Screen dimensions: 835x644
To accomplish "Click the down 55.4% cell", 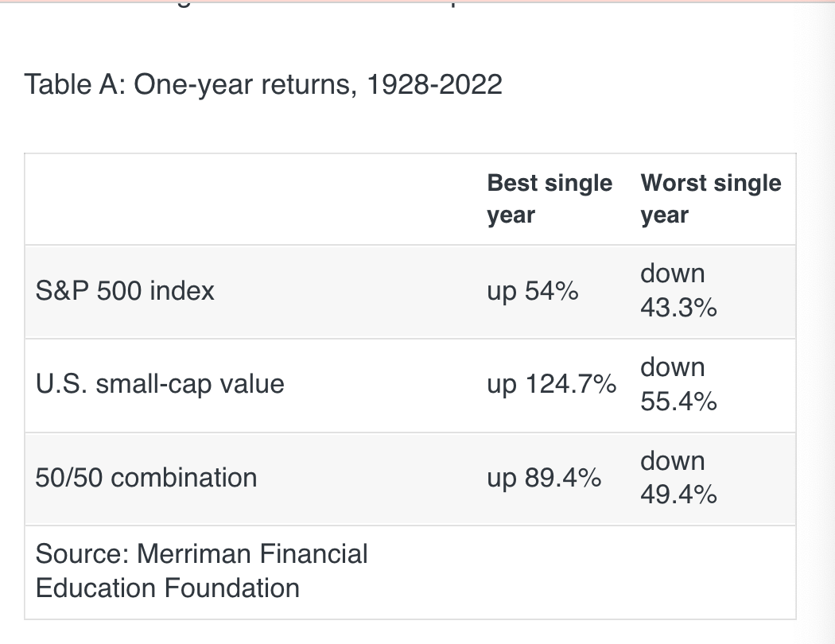I will point(678,384).
